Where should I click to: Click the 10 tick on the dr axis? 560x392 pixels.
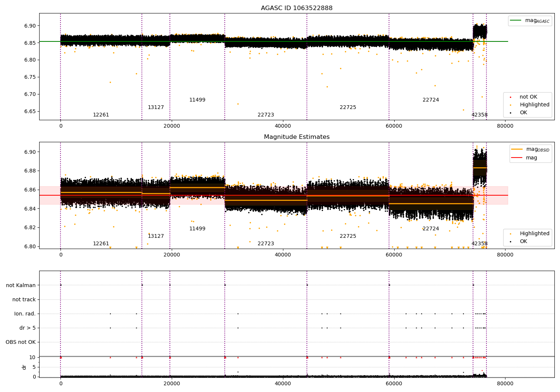(32, 358)
